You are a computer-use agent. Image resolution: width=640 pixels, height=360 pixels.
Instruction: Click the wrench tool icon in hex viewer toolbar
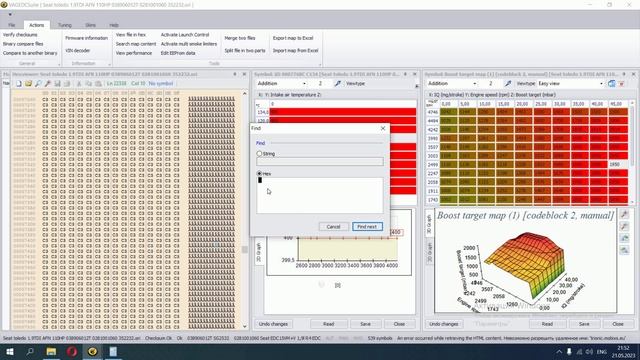(x=48, y=83)
